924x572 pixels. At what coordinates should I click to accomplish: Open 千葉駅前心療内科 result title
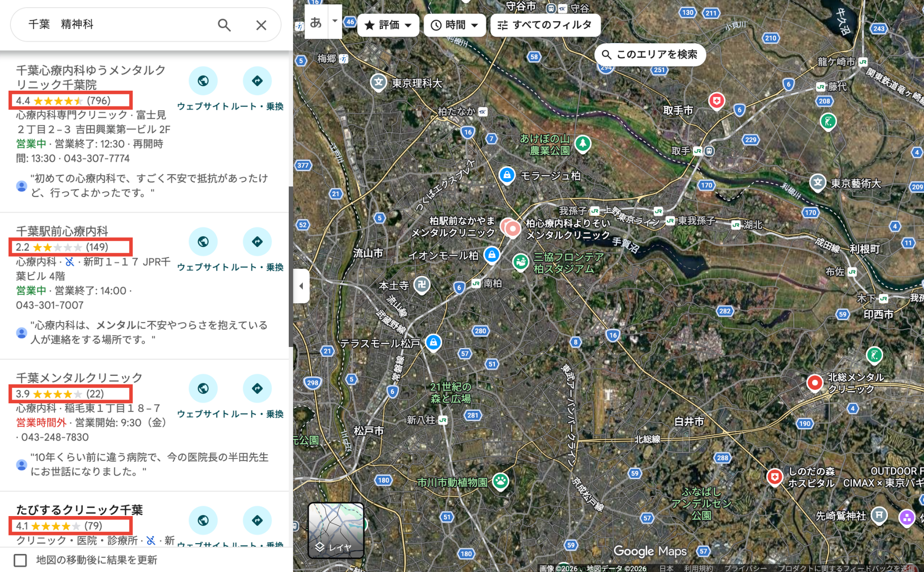[62, 231]
